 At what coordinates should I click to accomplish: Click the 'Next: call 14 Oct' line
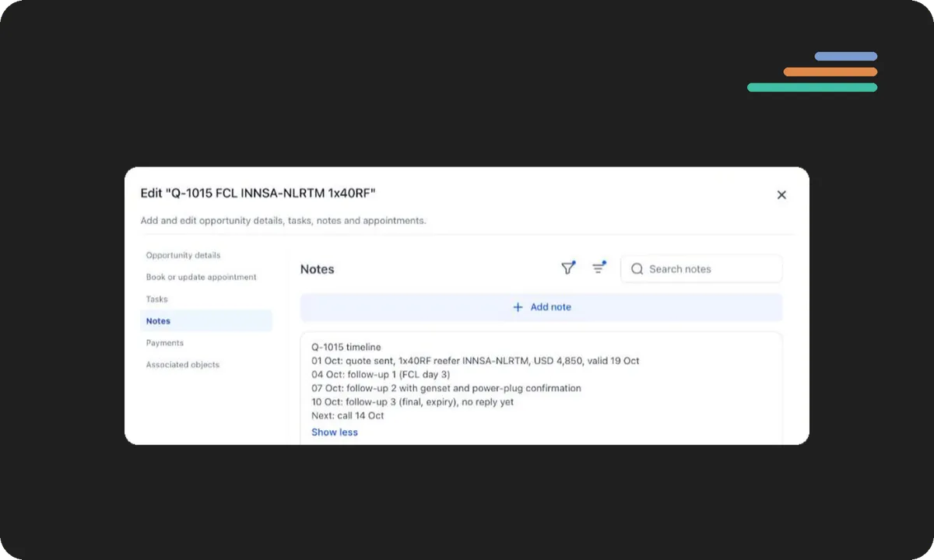click(x=348, y=415)
